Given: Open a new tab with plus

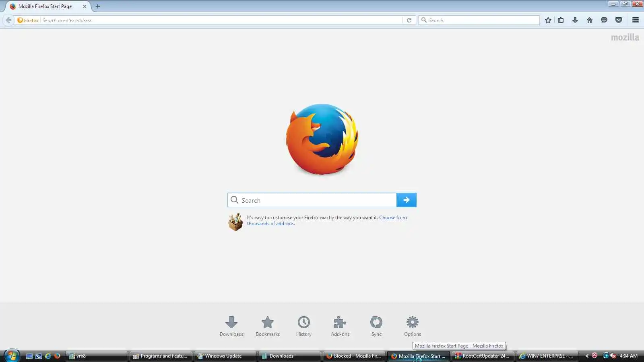Looking at the screenshot, I should (x=98, y=6).
